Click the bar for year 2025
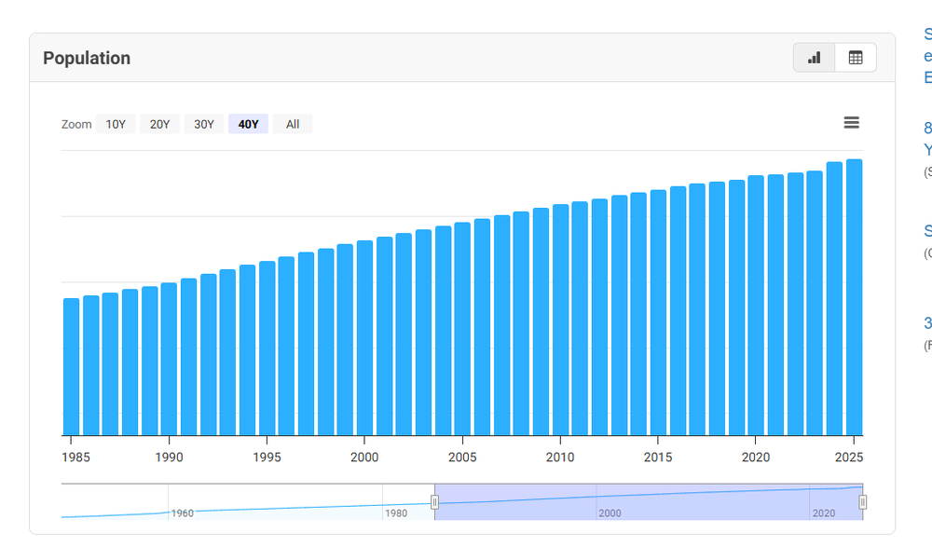The image size is (932, 560). pos(854,298)
